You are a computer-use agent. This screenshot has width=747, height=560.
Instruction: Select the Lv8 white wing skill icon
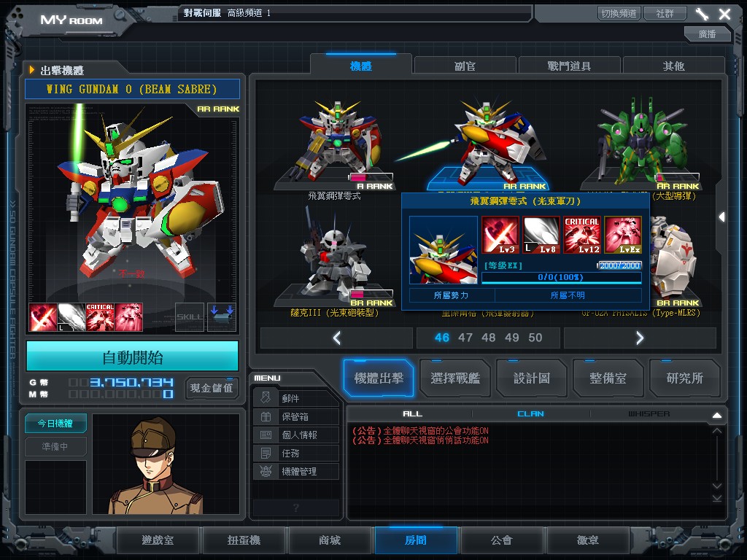(x=541, y=235)
